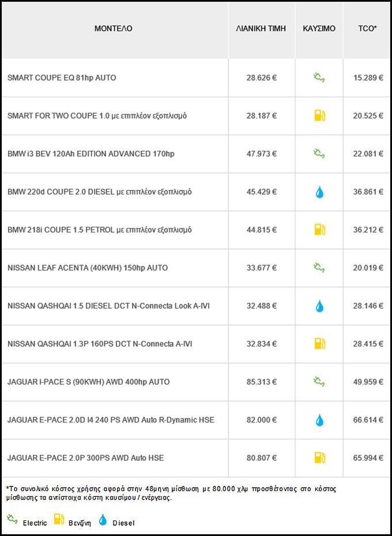Click the diesel drop for JAGUAR E-PACE 2.0D
Screen dimensions: 392x536
coord(319,420)
